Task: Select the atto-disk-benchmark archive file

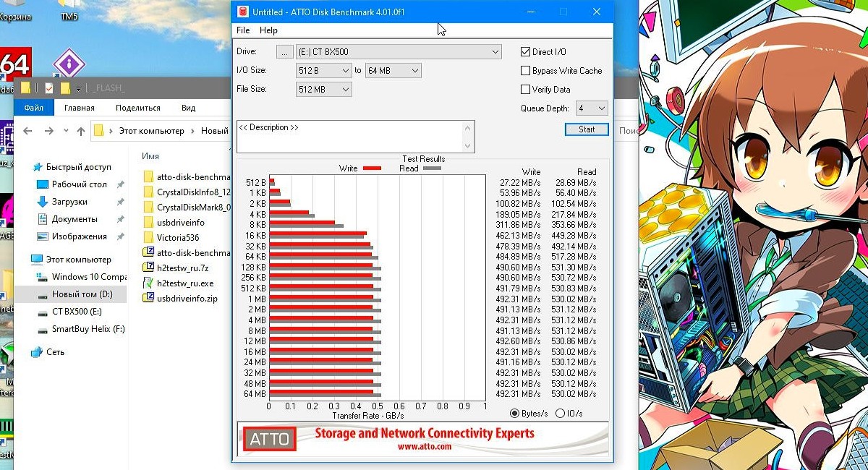Action: coord(187,252)
